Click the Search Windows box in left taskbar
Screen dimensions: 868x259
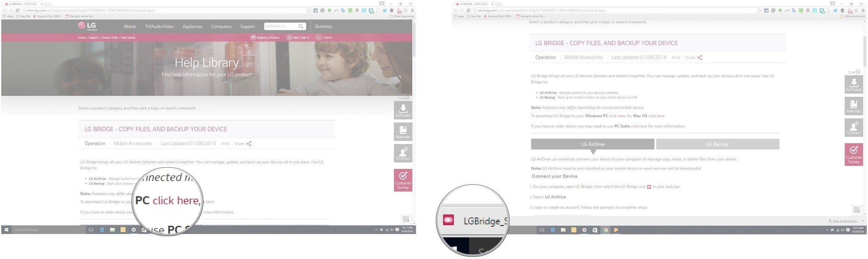(49, 230)
